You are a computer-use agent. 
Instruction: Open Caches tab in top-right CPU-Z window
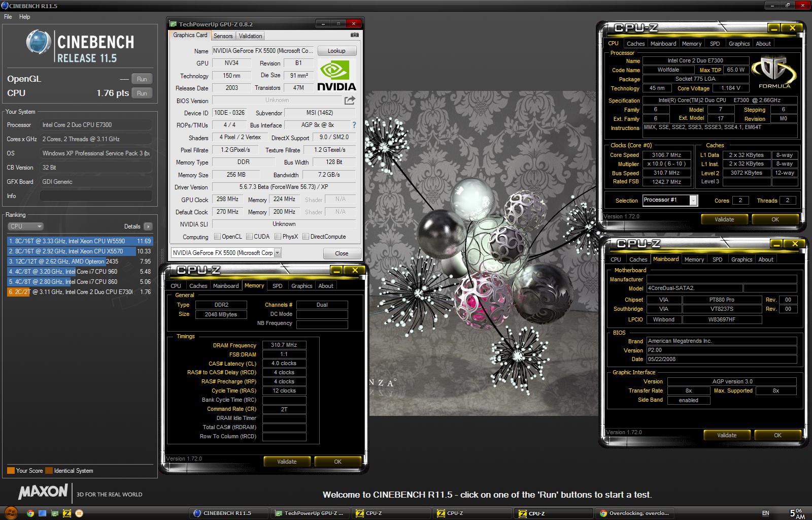pyautogui.click(x=635, y=44)
